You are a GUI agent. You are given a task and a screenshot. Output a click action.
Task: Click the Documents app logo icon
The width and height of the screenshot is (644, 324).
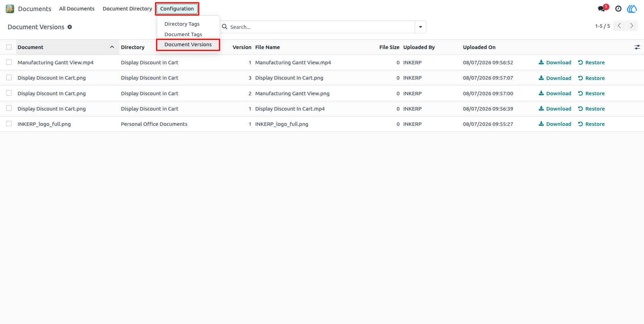point(10,9)
